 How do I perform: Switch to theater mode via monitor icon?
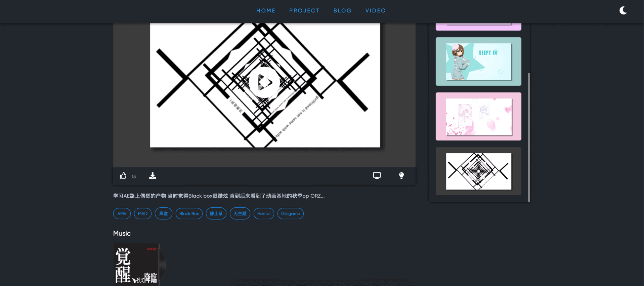click(x=377, y=176)
